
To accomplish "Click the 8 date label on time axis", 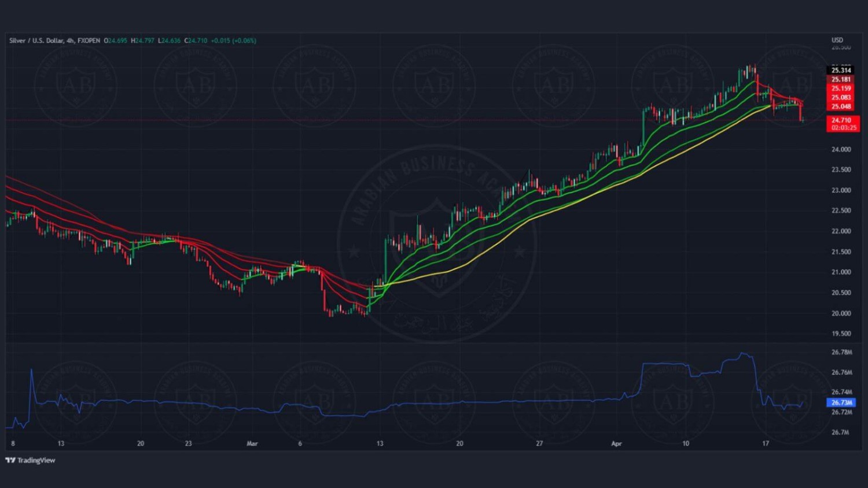I will pos(13,443).
